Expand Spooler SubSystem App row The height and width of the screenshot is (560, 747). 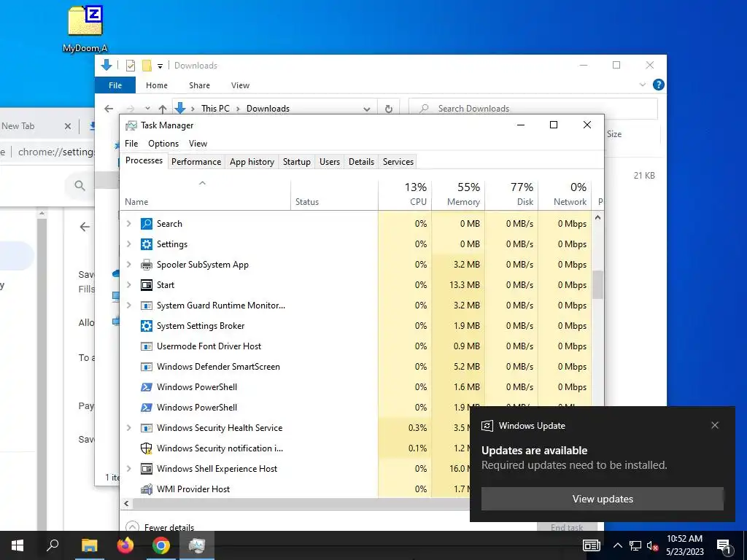point(128,264)
